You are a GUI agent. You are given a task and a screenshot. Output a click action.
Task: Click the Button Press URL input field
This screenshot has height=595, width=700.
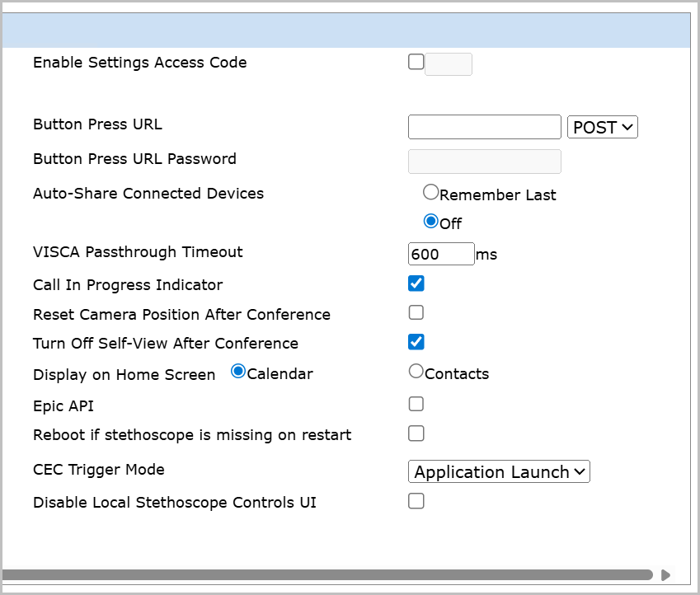click(x=484, y=127)
